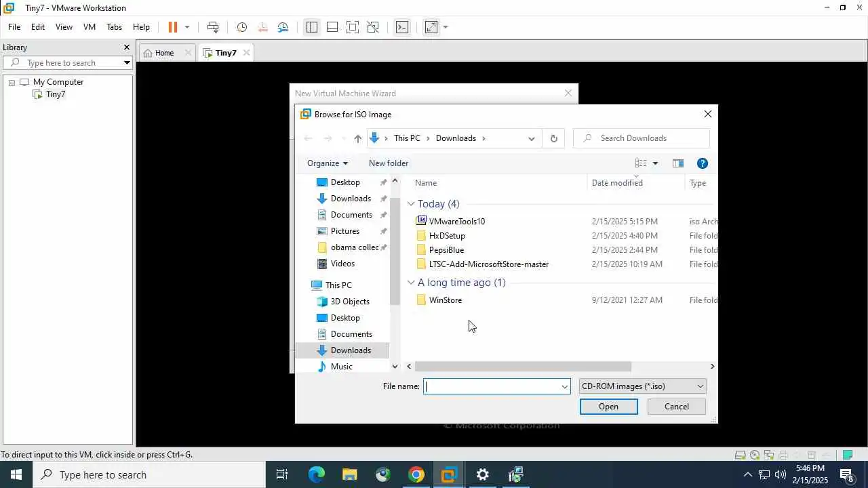The width and height of the screenshot is (868, 488).
Task: Select the obama collection folder
Action: [x=355, y=247]
